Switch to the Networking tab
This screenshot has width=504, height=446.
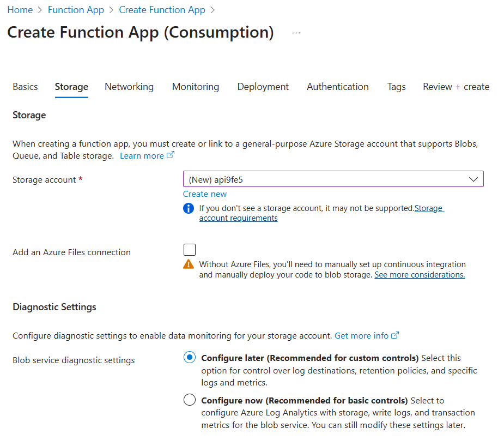coord(129,87)
